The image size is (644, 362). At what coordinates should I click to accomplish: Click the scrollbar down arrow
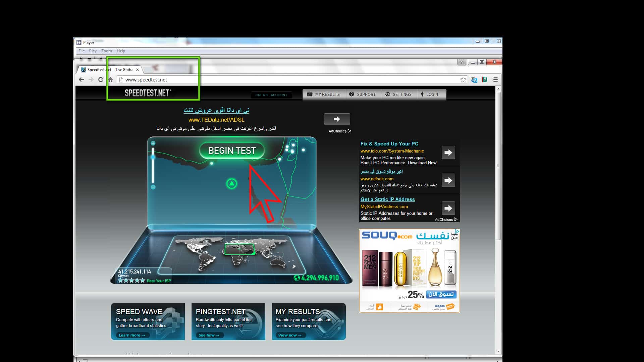click(498, 352)
